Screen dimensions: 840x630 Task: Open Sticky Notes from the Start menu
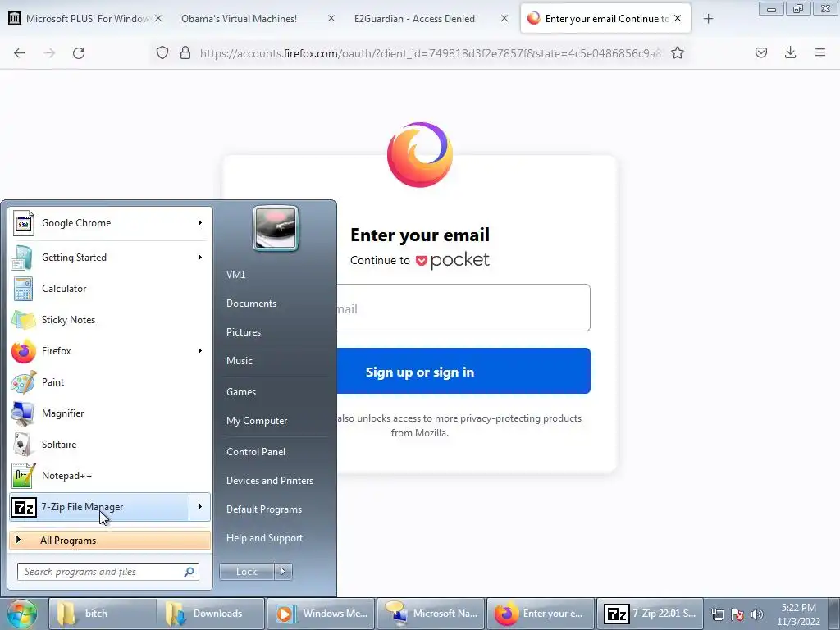[109, 320]
